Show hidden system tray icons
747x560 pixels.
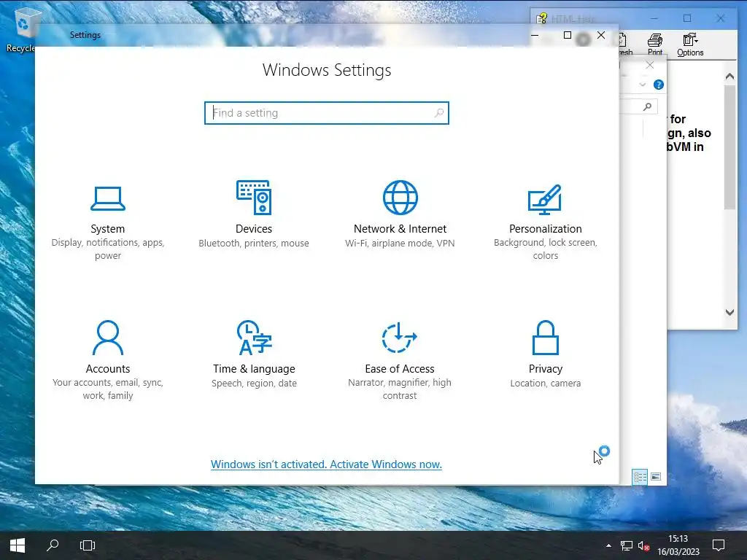click(x=608, y=545)
